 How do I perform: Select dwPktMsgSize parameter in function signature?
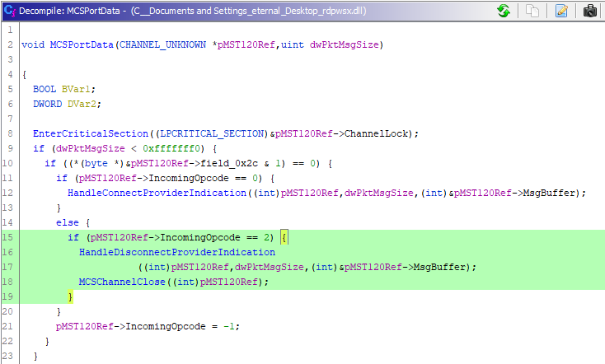point(345,44)
